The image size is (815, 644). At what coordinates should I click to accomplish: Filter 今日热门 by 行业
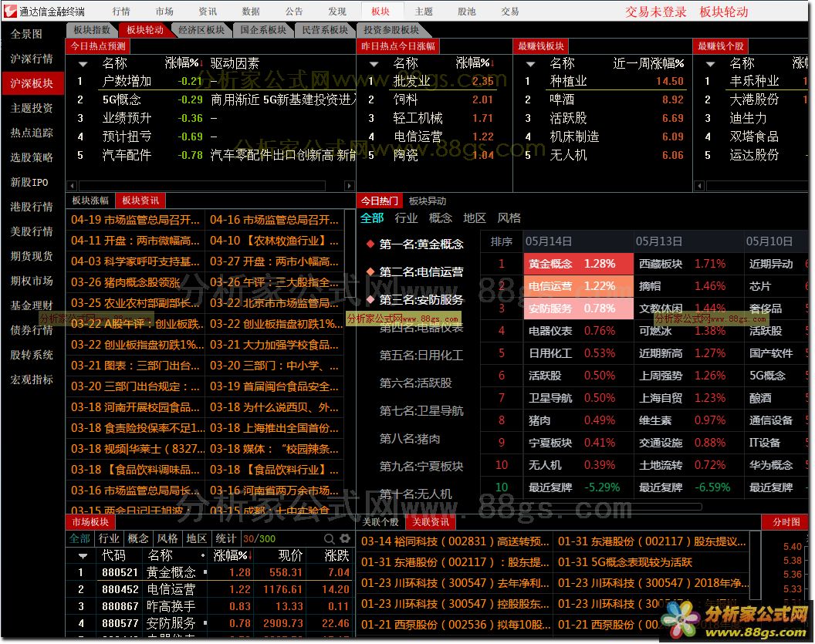pos(406,218)
